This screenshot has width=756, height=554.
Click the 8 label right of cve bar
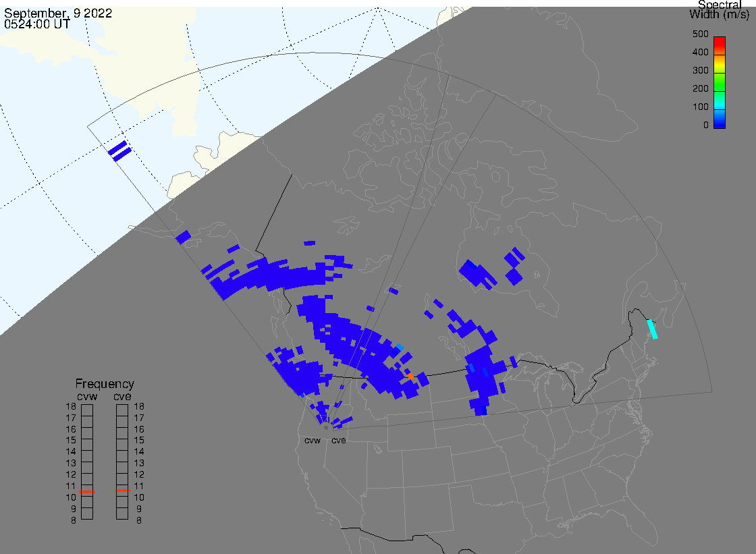click(x=139, y=520)
